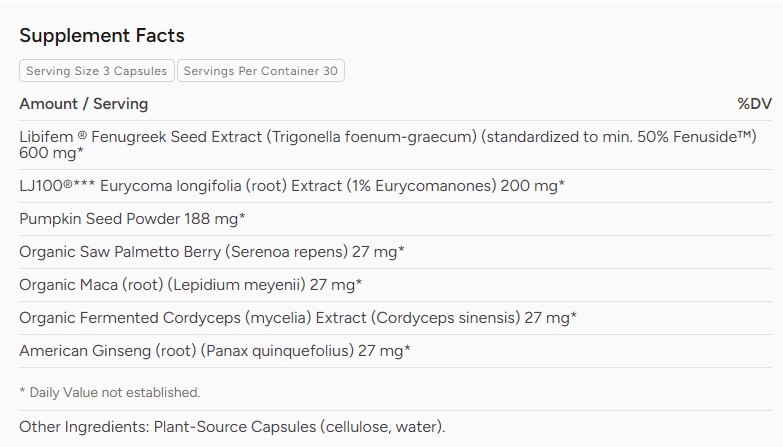Click the triple asterisk after LJ100
The height and width of the screenshot is (447, 783).
click(84, 184)
